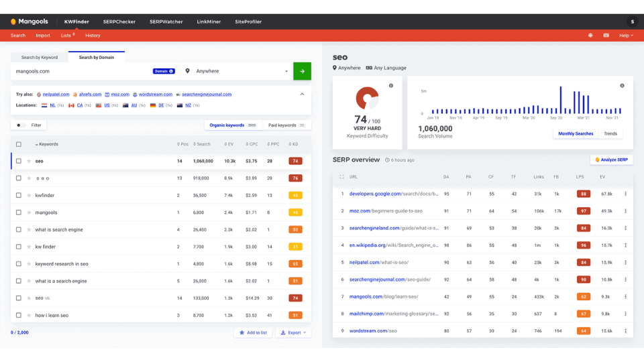Open options menu for mangools.com result
This screenshot has height=362, width=644.
click(625, 297)
